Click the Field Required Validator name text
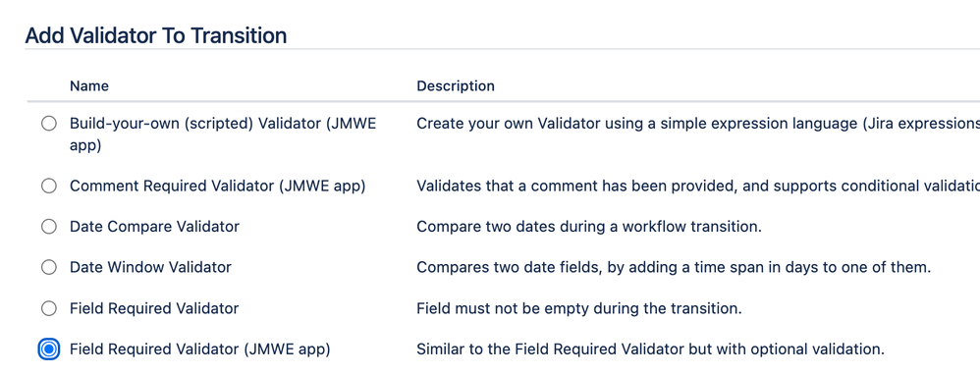Screen dimensions: 980x375 [154, 308]
